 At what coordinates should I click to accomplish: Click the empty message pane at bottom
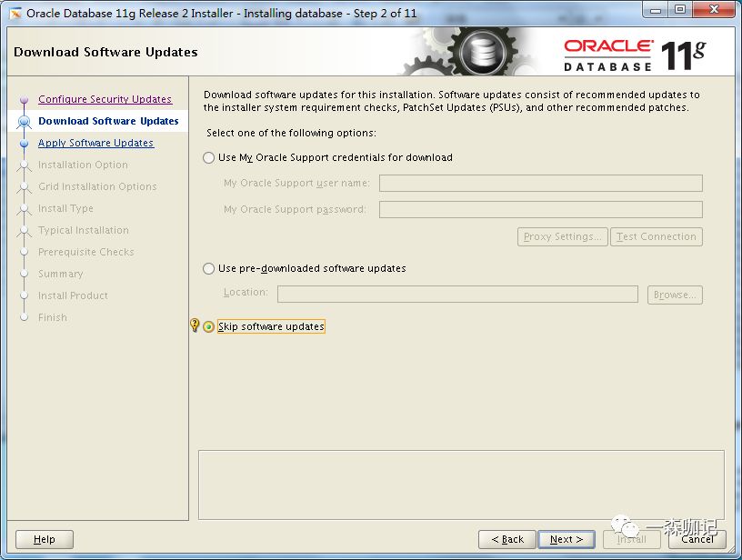[x=461, y=485]
